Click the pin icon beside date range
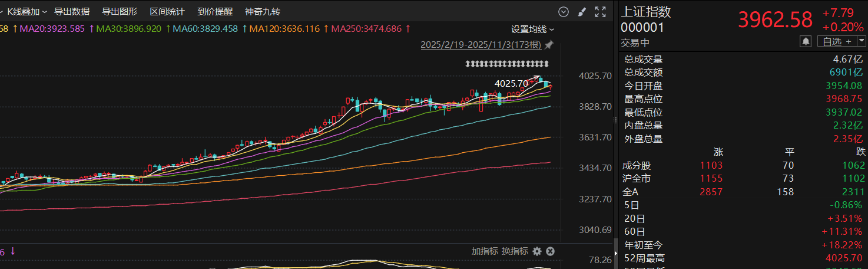The height and width of the screenshot is (269, 868). pos(549,45)
